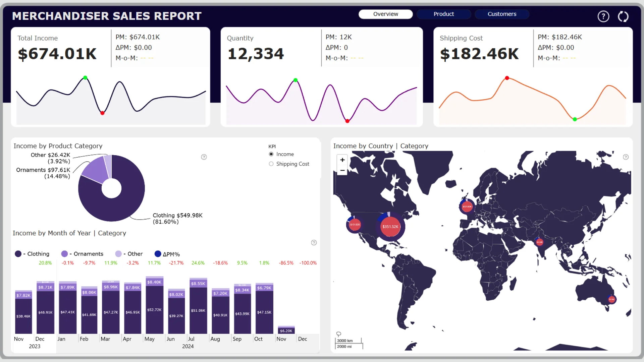Viewport: 644px width, 362px height.
Task: Click the red low marker on Total Income sparkline
Action: tap(102, 113)
